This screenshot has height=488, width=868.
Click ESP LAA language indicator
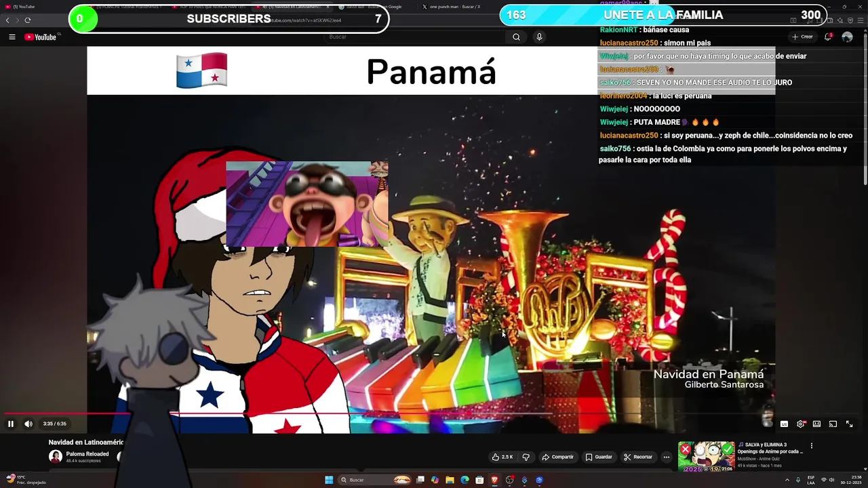tap(811, 480)
